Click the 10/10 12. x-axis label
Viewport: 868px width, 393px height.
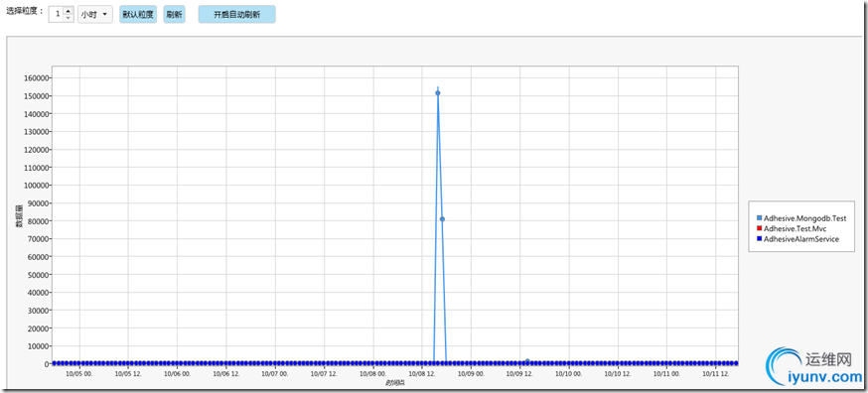coord(618,373)
